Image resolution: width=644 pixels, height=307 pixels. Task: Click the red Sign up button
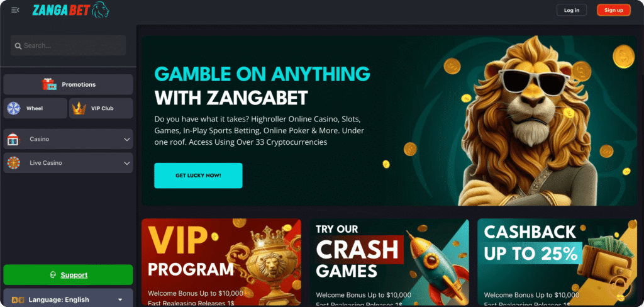coord(614,10)
